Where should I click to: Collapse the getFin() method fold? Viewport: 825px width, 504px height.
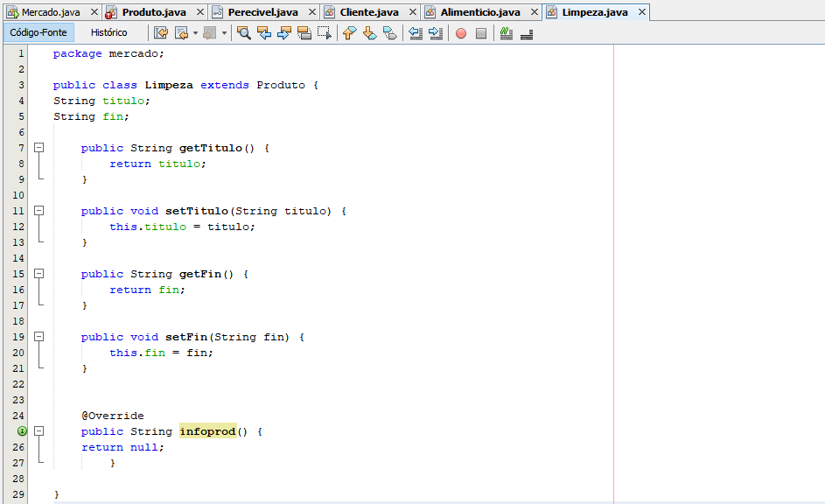pos(39,274)
